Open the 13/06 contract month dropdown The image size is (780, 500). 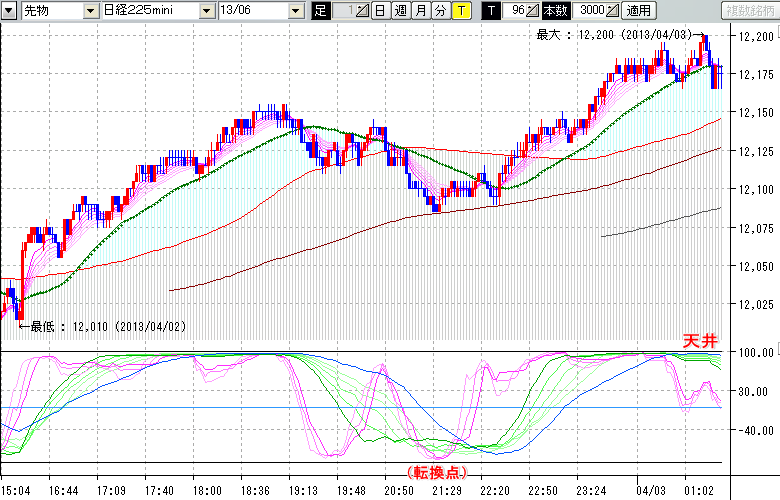click(296, 11)
